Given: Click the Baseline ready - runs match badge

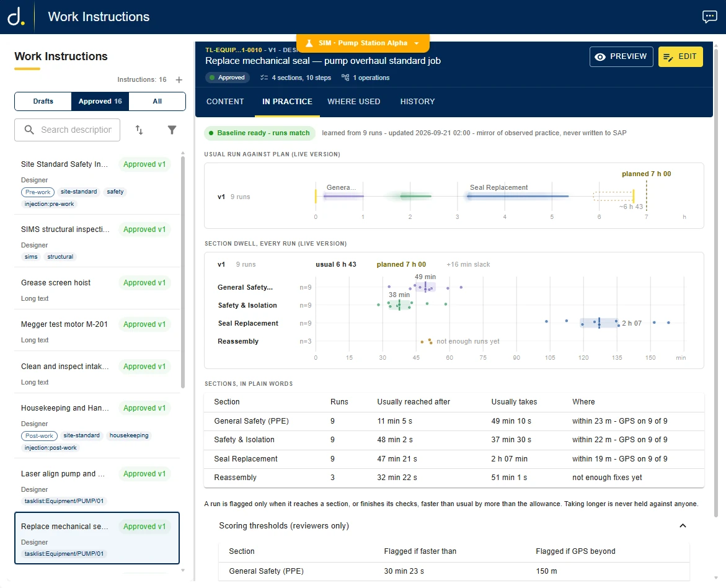Looking at the screenshot, I should coord(259,133).
